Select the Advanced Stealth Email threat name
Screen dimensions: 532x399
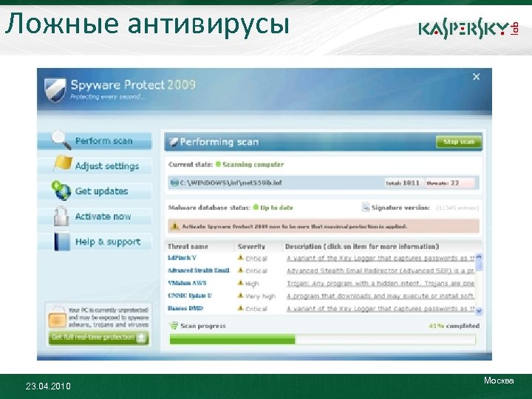click(x=199, y=270)
